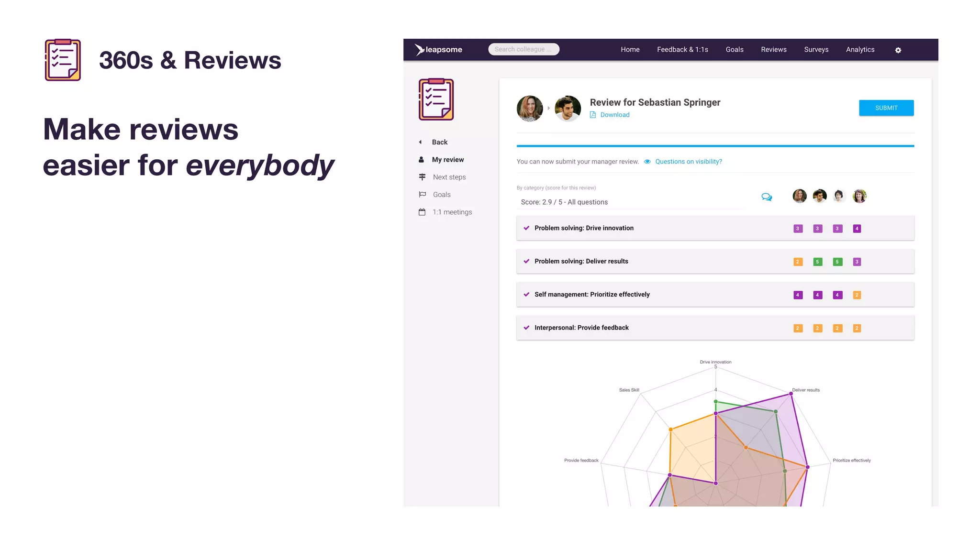
Task: Click the visibility eye icon
Action: coord(647,162)
